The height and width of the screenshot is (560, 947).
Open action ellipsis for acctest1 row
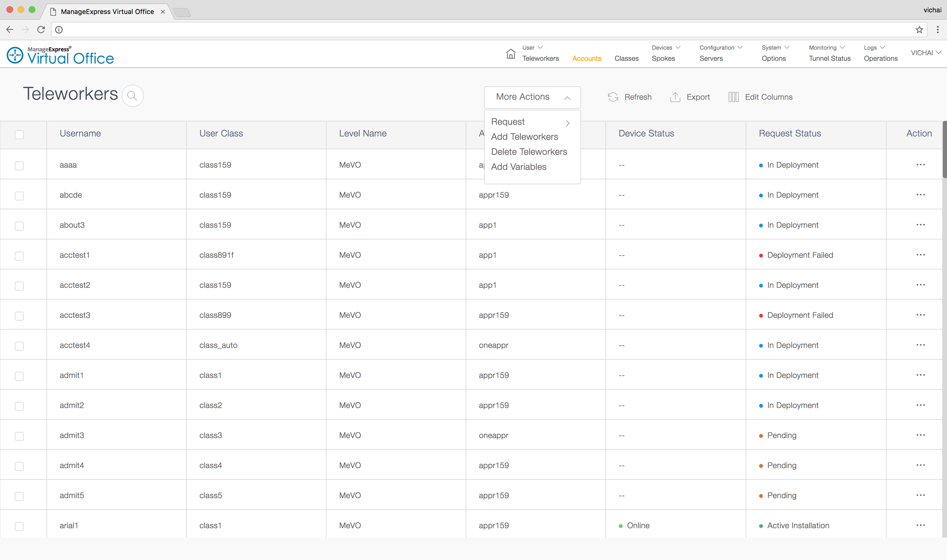click(920, 255)
